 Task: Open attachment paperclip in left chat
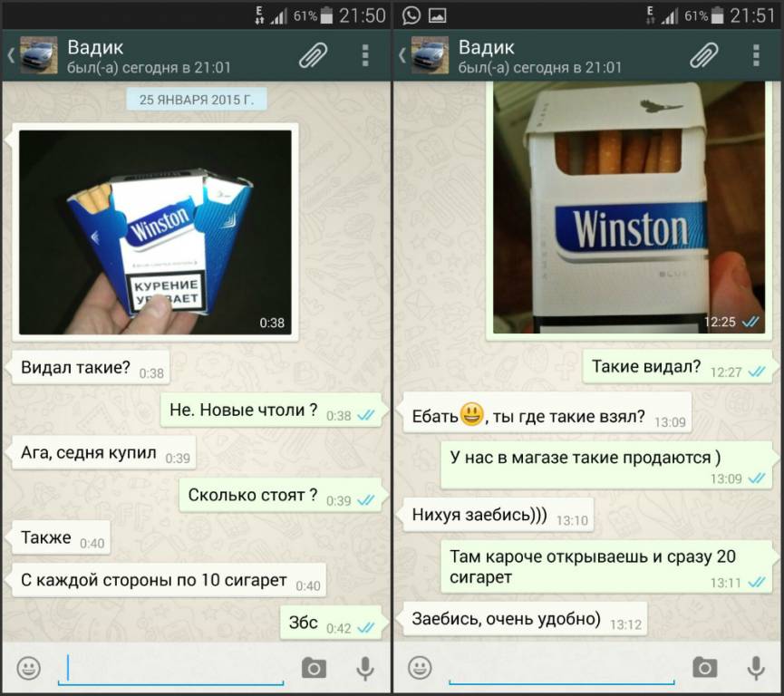tap(313, 55)
